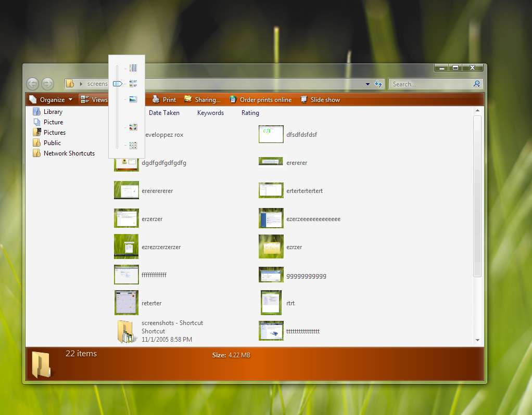Expand the address bar history dropdown arrow
Image resolution: width=532 pixels, height=415 pixels.
click(368, 84)
